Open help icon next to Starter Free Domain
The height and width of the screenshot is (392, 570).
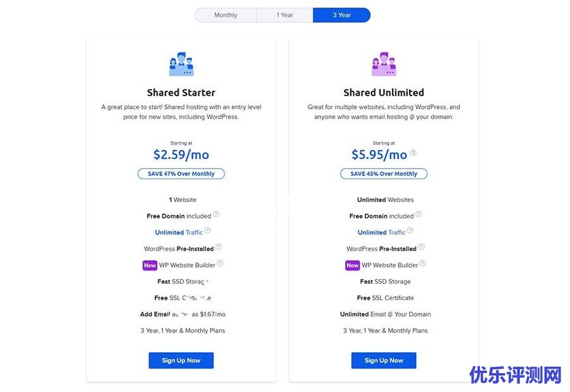[216, 214]
